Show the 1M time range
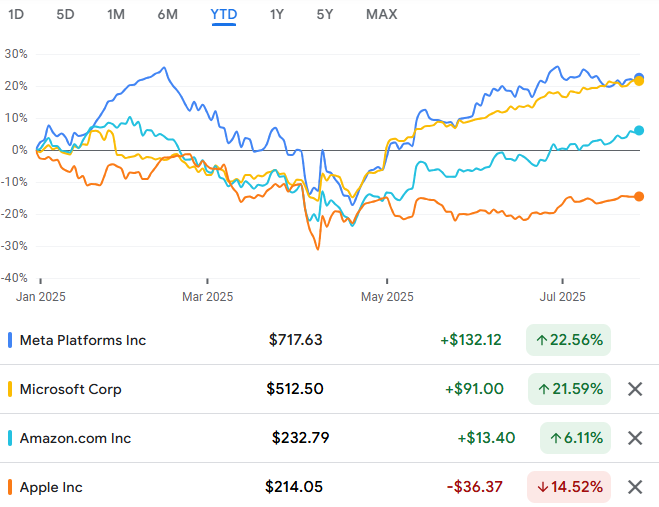This screenshot has width=659, height=507. point(116,14)
